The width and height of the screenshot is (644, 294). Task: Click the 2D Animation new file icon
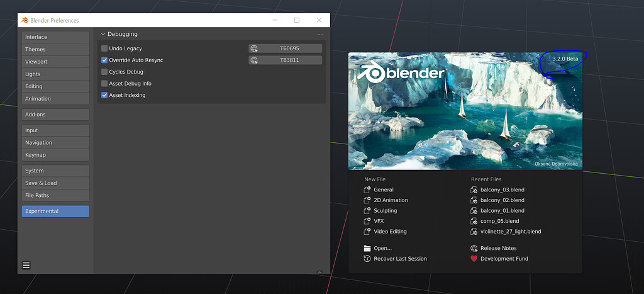[367, 200]
